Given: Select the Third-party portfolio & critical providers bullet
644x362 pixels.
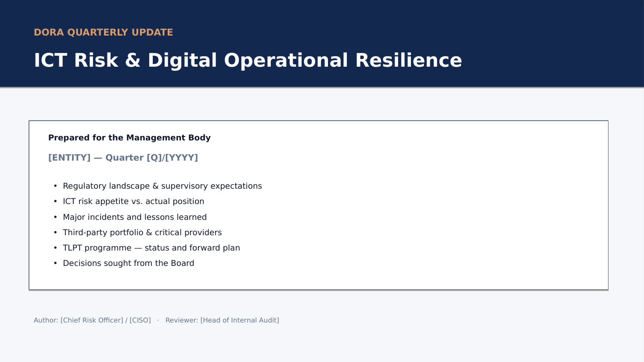Looking at the screenshot, I should (142, 233).
